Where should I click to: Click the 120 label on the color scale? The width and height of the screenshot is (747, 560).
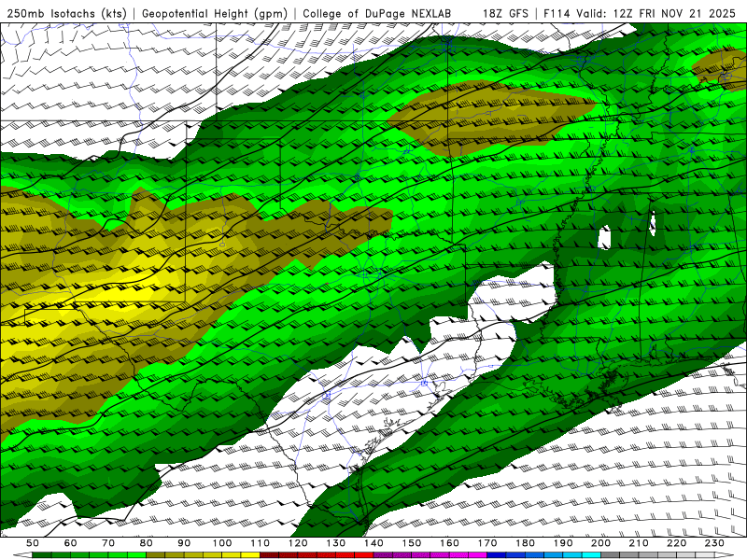click(298, 543)
